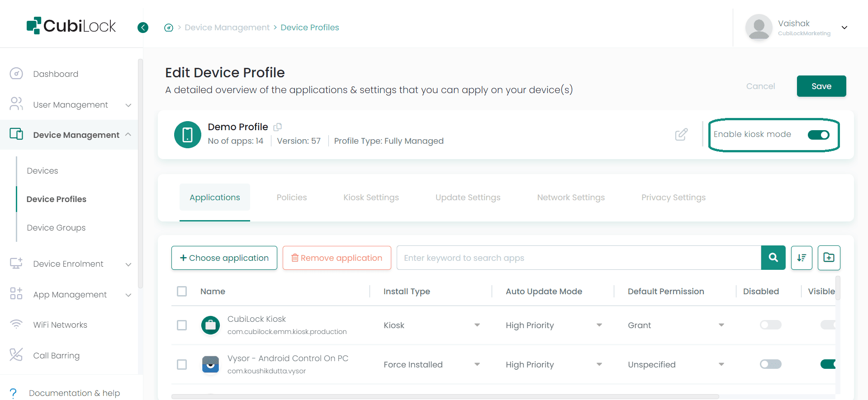The image size is (868, 400).
Task: Run app search with the magnifier button
Action: pos(773,258)
